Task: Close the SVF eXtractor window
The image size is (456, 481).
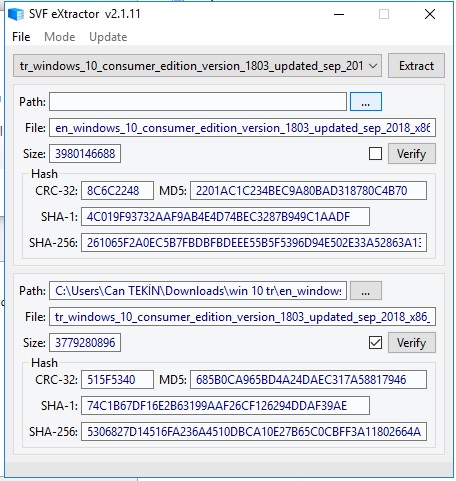Action: coord(430,14)
